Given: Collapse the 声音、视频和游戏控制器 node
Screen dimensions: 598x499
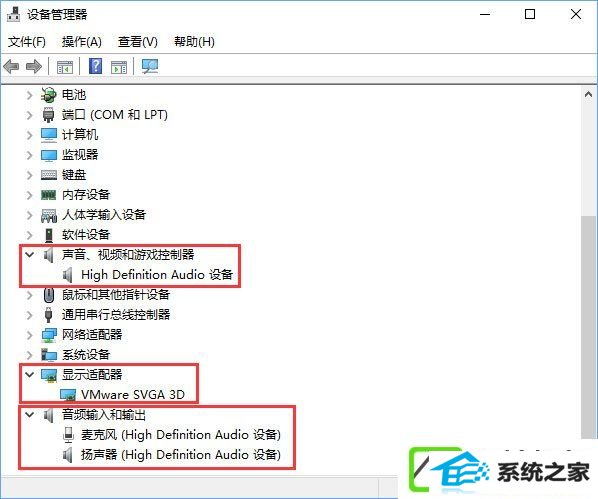Looking at the screenshot, I should (x=29, y=254).
